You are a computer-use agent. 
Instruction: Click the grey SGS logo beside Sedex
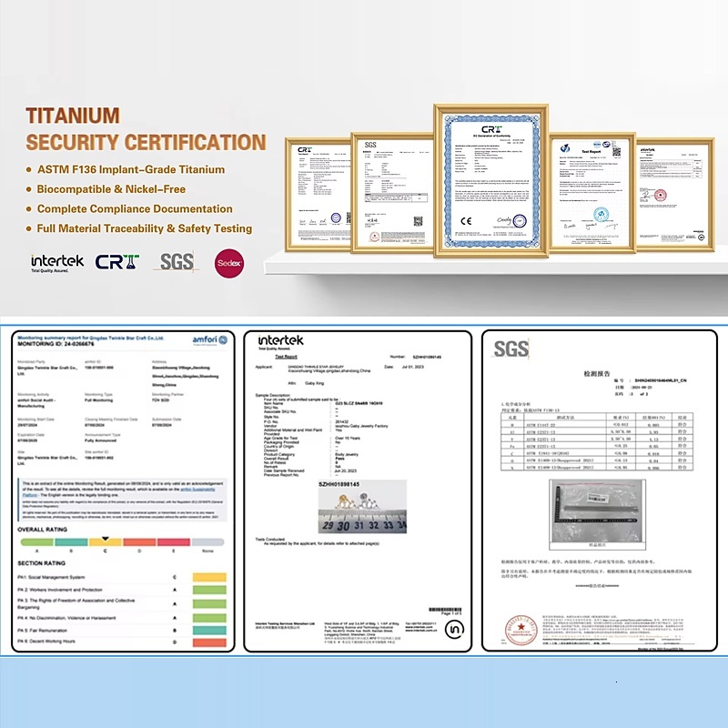[x=177, y=262]
